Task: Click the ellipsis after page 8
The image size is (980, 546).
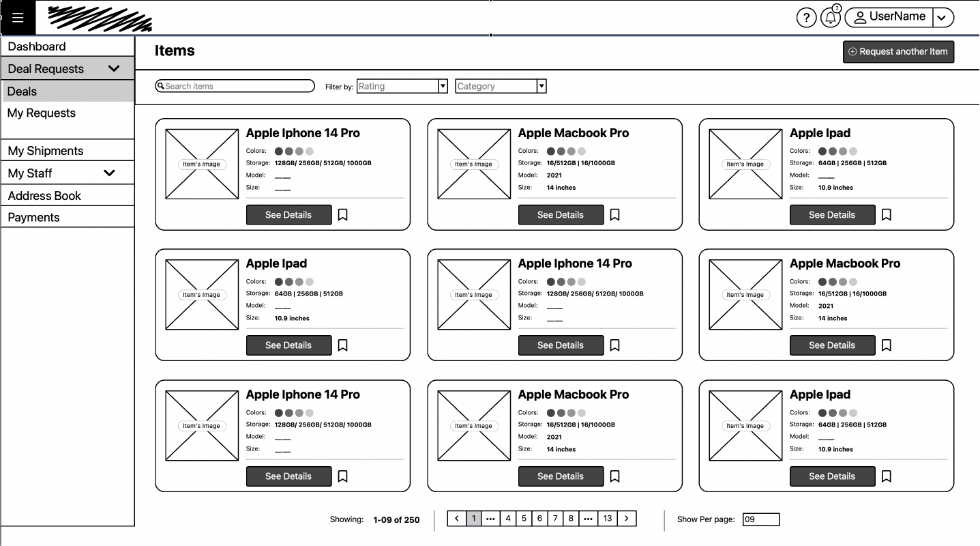Action: tap(589, 519)
